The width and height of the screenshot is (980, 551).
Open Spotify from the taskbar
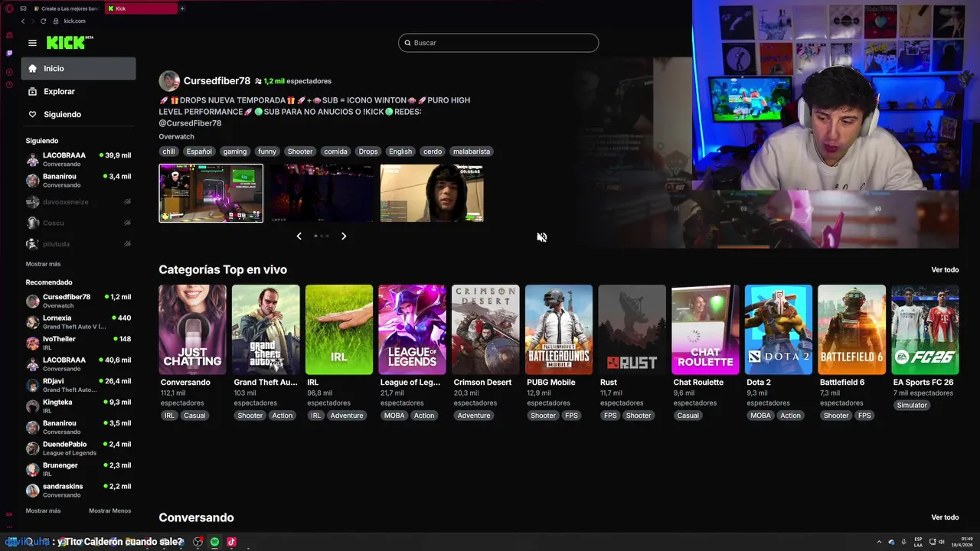(214, 542)
